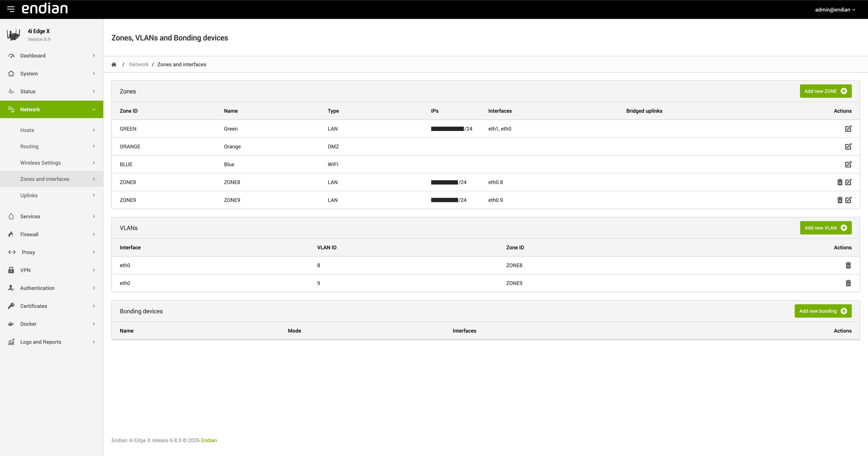Viewport: 868px width, 456px height.
Task: Expand the Uplinks submenu chevron
Action: [x=94, y=195]
